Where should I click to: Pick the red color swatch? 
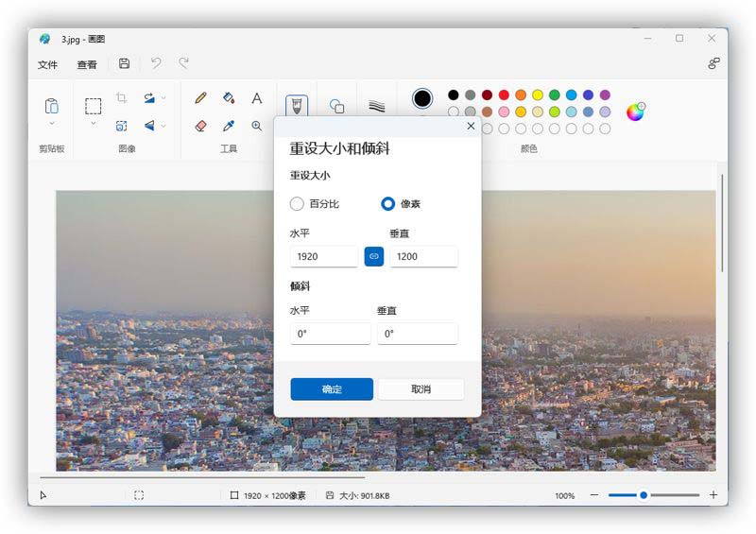pyautogui.click(x=504, y=95)
